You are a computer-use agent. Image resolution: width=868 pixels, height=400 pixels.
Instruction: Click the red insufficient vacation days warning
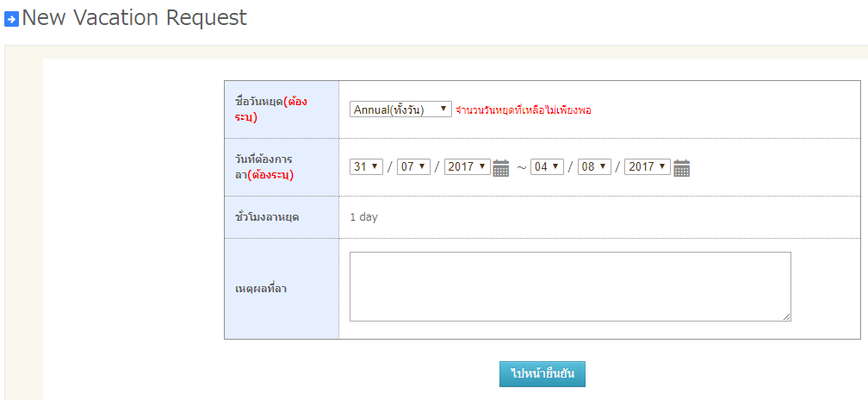524,110
